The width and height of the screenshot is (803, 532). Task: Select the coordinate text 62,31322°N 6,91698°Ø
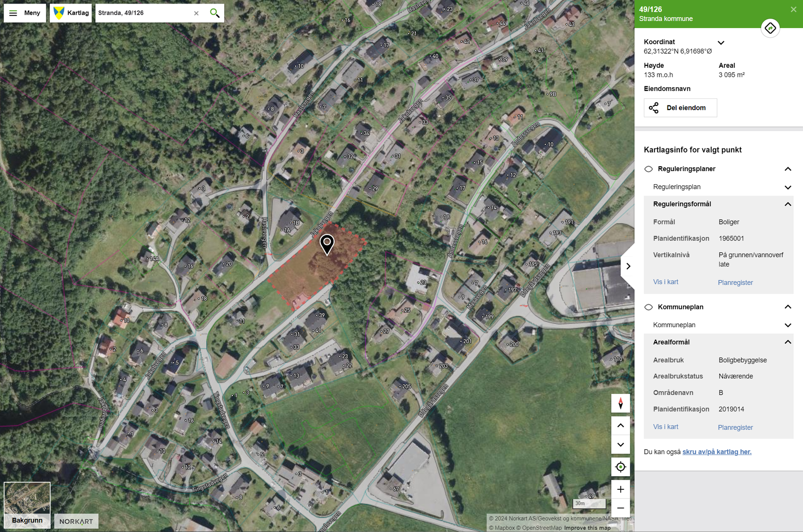[x=678, y=51]
